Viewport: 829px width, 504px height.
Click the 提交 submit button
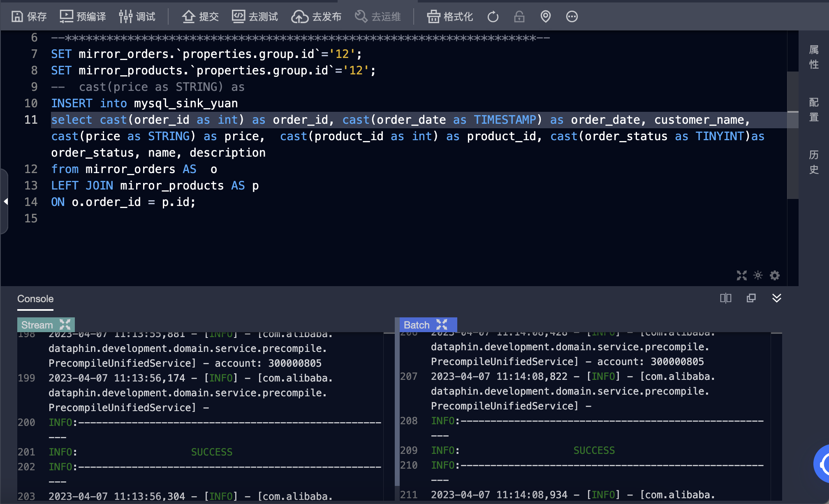point(200,16)
